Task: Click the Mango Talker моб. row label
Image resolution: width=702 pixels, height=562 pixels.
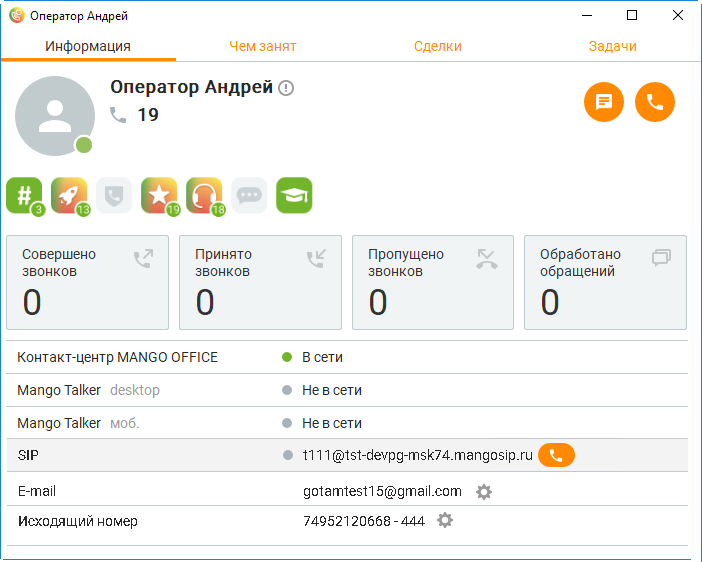Action: [x=78, y=423]
